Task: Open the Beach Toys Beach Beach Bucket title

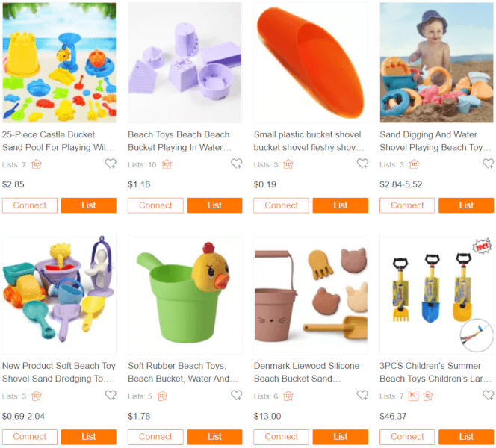Action: pos(180,141)
